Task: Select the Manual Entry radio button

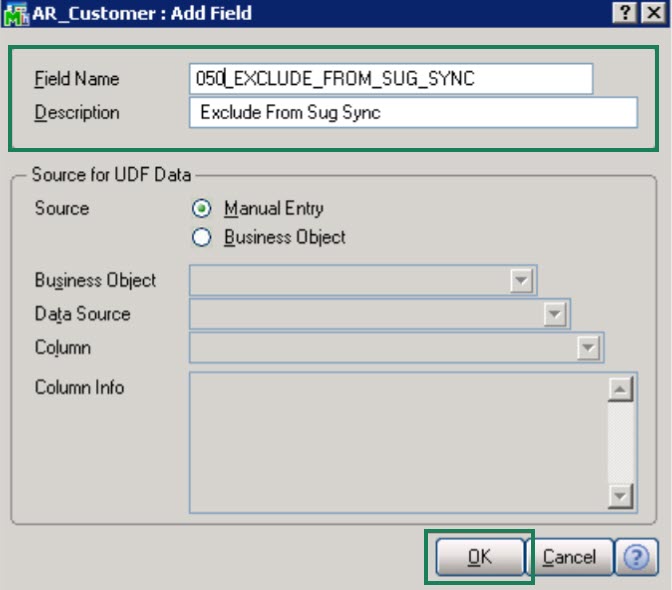Action: (x=202, y=209)
